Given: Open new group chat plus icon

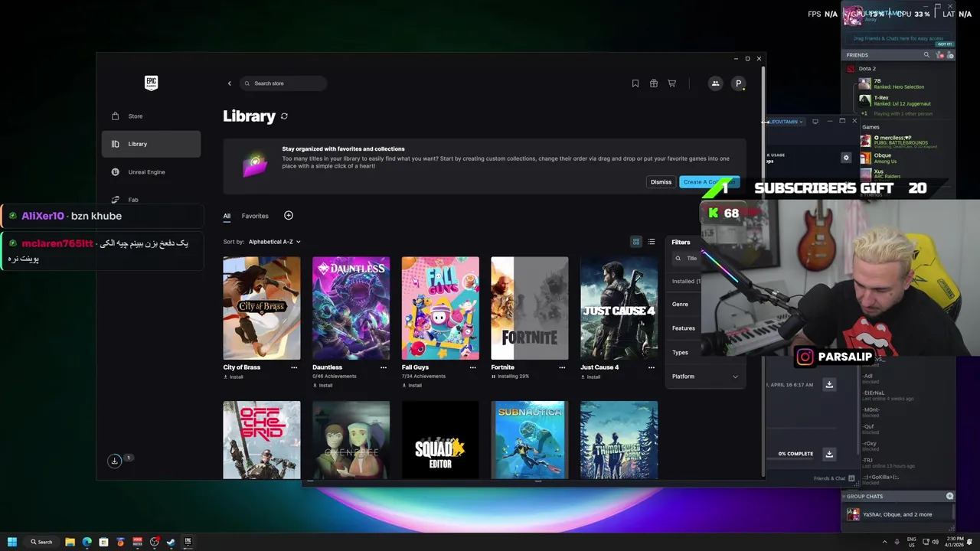Looking at the screenshot, I should point(950,496).
